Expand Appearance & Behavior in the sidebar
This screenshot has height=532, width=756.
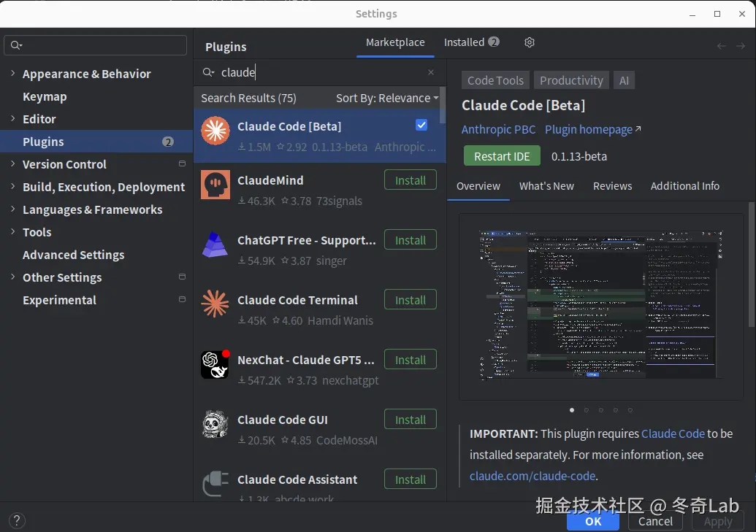pos(13,74)
